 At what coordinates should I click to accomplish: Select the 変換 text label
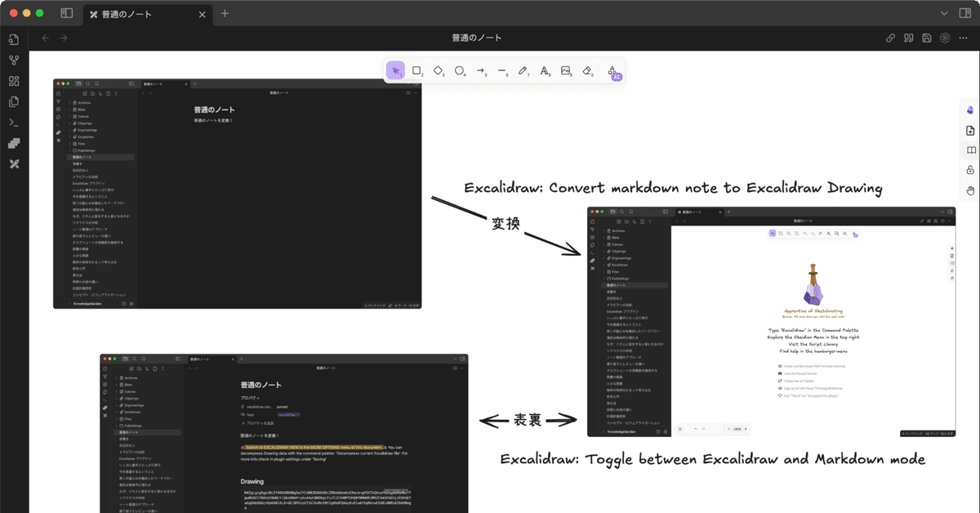[506, 223]
